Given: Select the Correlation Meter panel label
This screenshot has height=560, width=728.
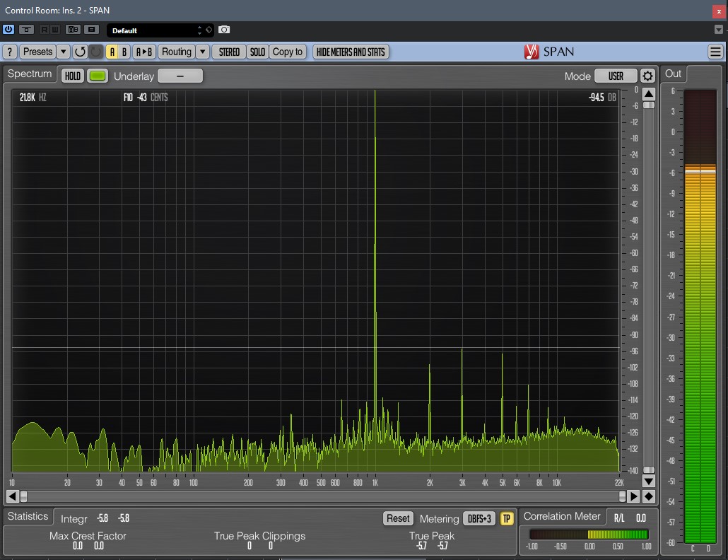Looking at the screenshot, I should (562, 516).
